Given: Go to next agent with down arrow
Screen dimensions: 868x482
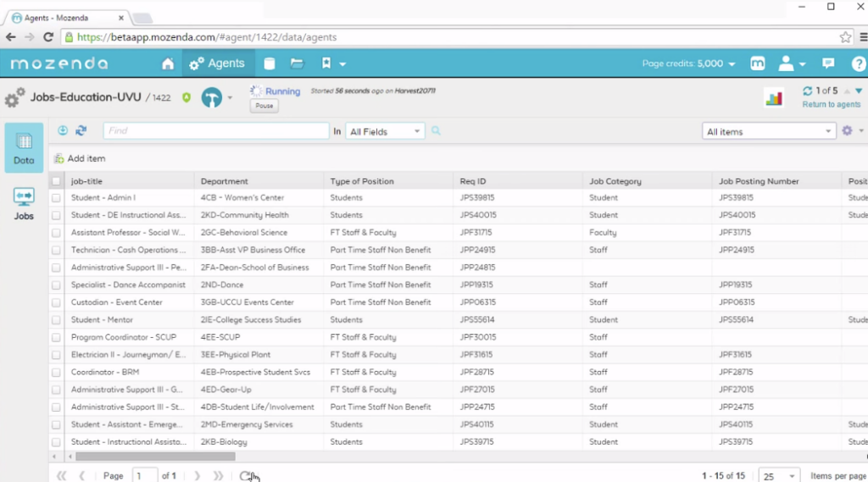Looking at the screenshot, I should pyautogui.click(x=859, y=91).
